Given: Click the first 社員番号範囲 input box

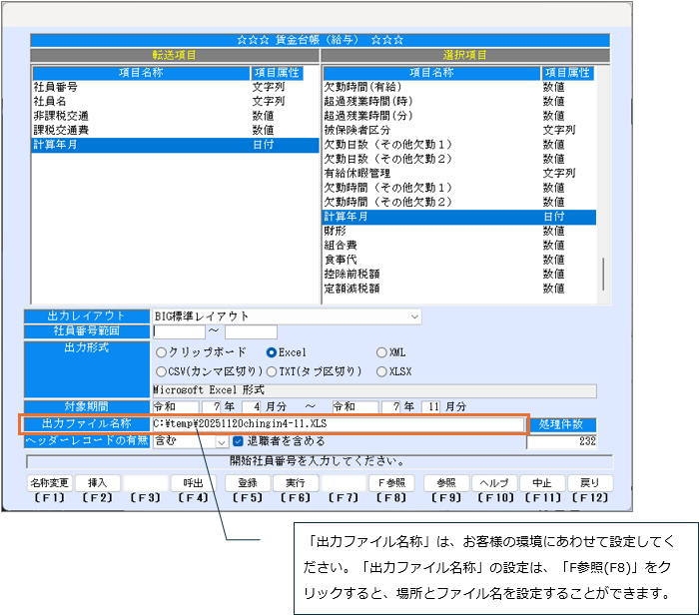Looking at the screenshot, I should click(177, 332).
